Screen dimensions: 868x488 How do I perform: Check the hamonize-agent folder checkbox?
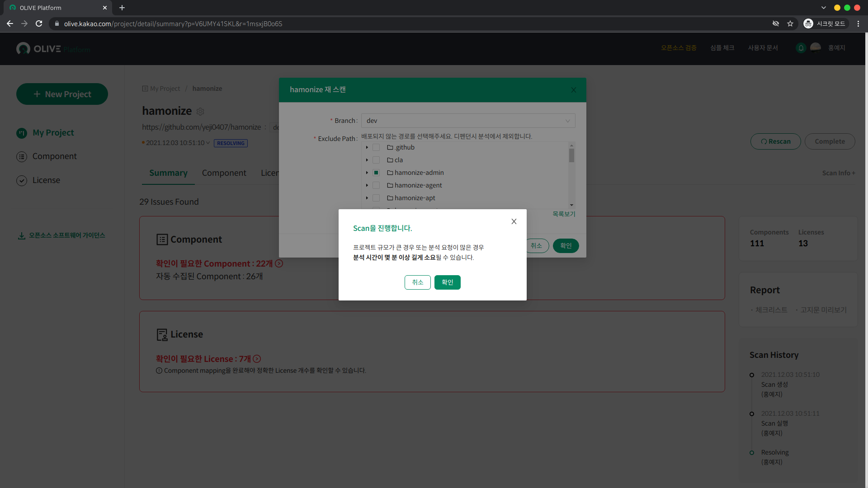click(x=376, y=185)
